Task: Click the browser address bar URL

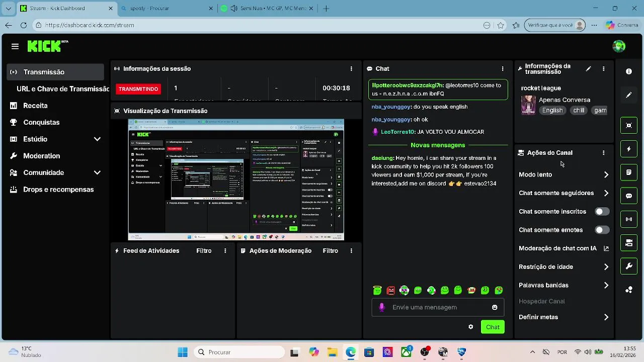Action: 90,25
